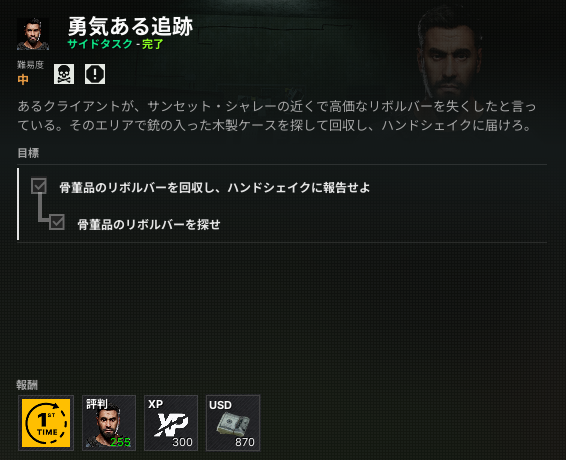Click the 中 difficulty rating
The width and height of the screenshot is (566, 460).
pyautogui.click(x=23, y=79)
